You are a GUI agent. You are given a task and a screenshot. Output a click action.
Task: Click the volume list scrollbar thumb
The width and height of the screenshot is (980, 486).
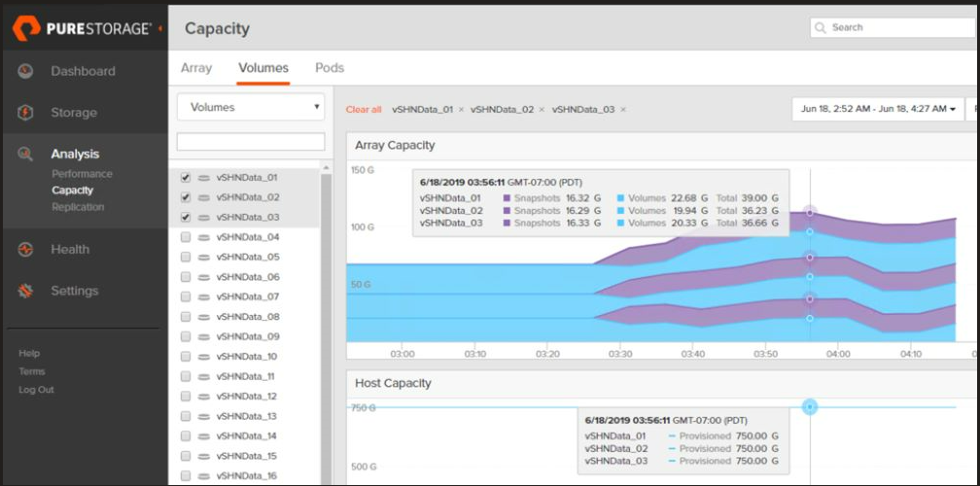[x=327, y=328]
